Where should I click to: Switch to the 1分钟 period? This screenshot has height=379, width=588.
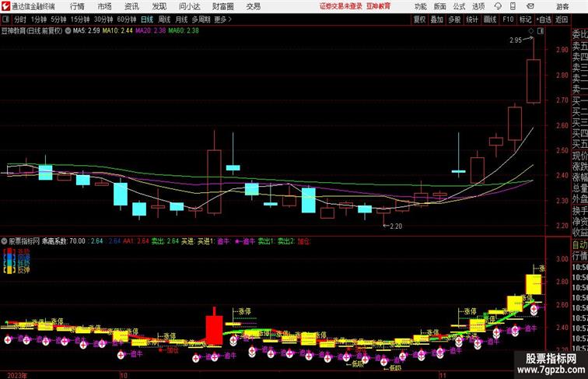click(39, 19)
